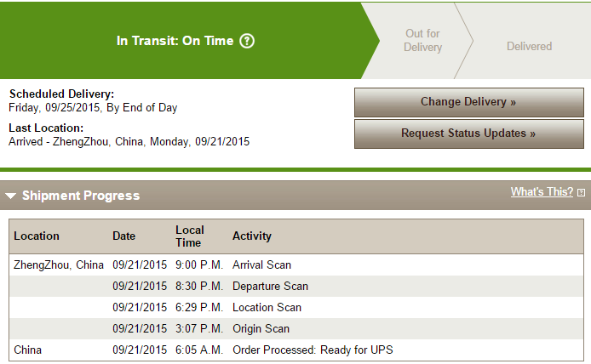Select the Departure Scan activity row

(x=296, y=286)
